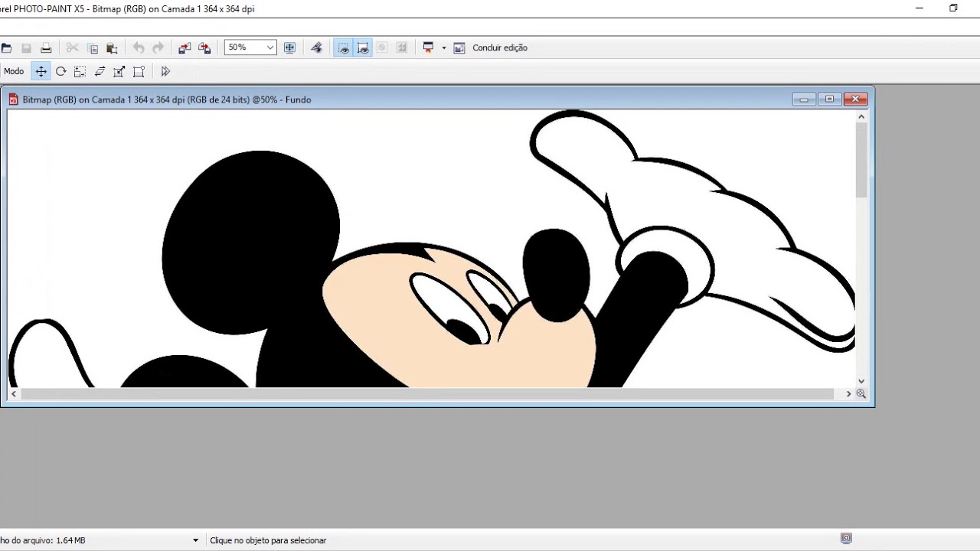Screen dimensions: 980x551
Task: Click the horizontal scrollbar right arrow
Action: 848,393
